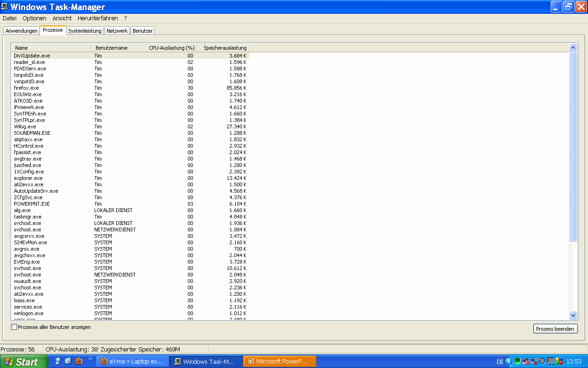Select the iFrmewrk.exe process
The image size is (588, 368).
[130, 107]
